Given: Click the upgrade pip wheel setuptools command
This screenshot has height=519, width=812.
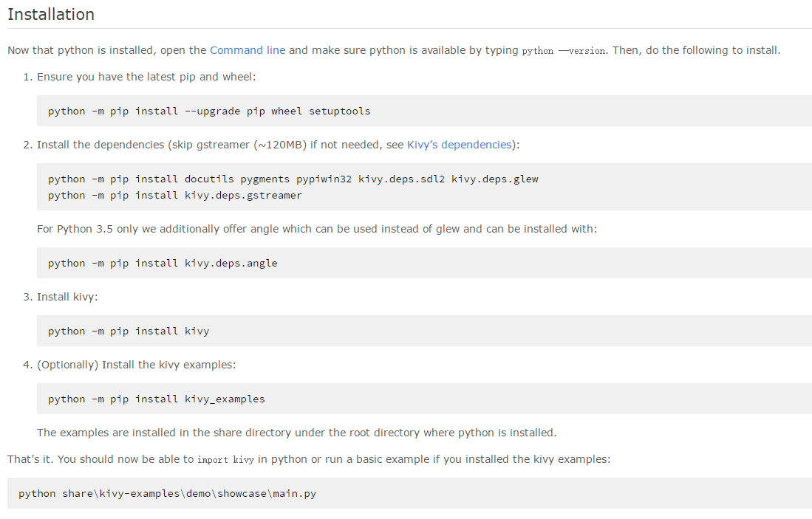Looking at the screenshot, I should coord(209,111).
